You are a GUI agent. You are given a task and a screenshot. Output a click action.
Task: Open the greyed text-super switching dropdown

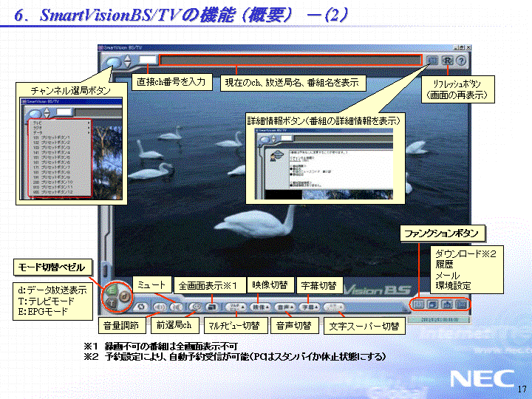pyautogui.click(x=334, y=307)
